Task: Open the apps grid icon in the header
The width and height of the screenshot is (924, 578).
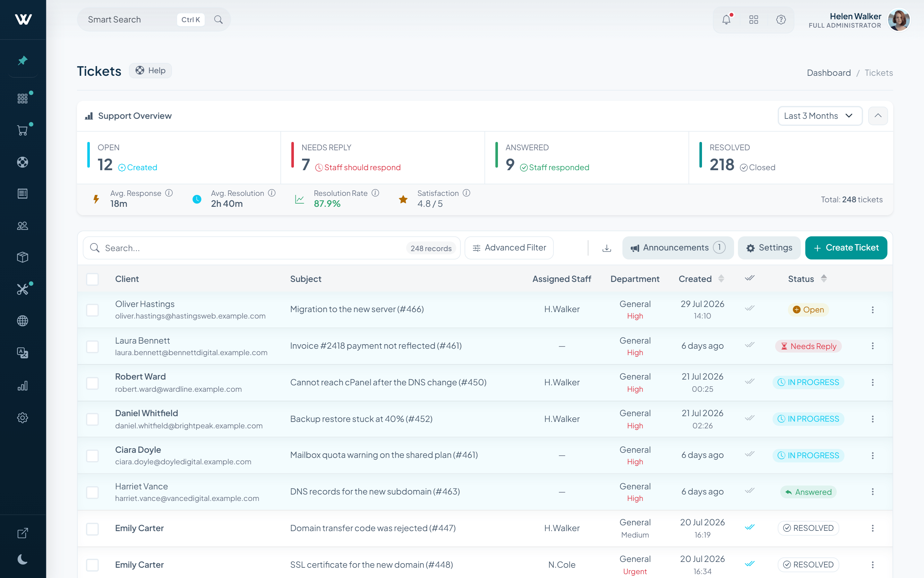Action: point(754,20)
